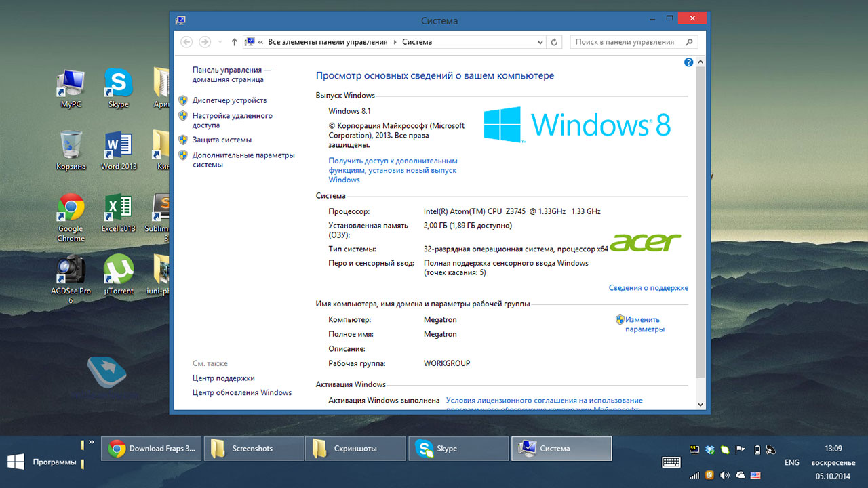This screenshot has width=868, height=488.
Task: Open the MyPC desktop icon
Action: point(71,89)
